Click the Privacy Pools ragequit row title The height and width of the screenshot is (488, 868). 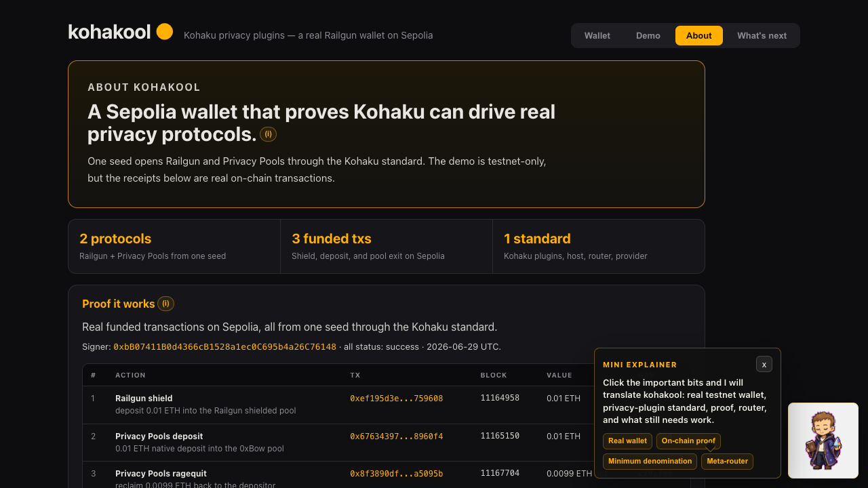(161, 474)
